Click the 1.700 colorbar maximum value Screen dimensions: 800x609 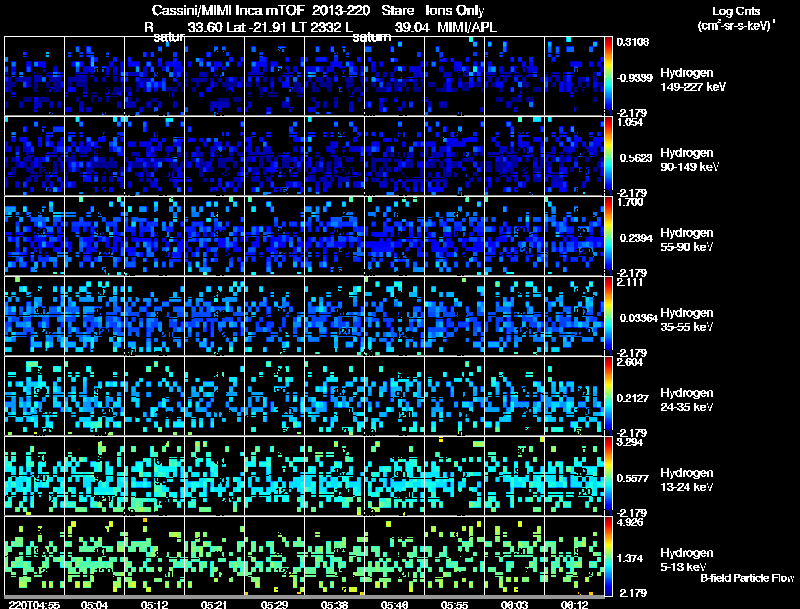pyautogui.click(x=630, y=202)
